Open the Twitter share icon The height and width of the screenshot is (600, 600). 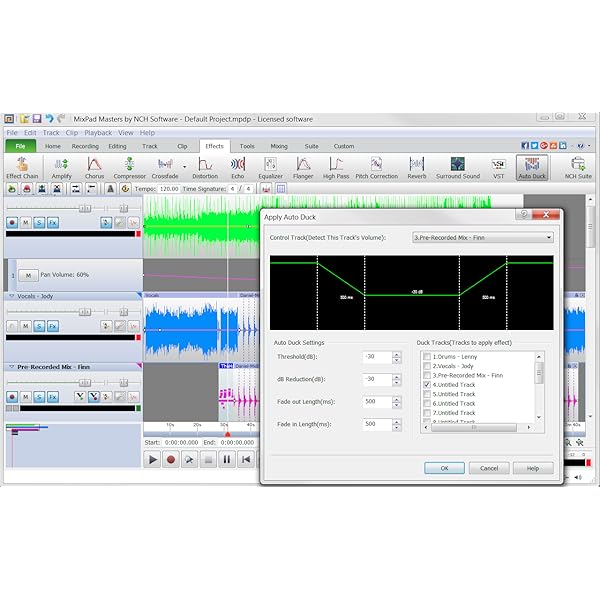tap(534, 146)
